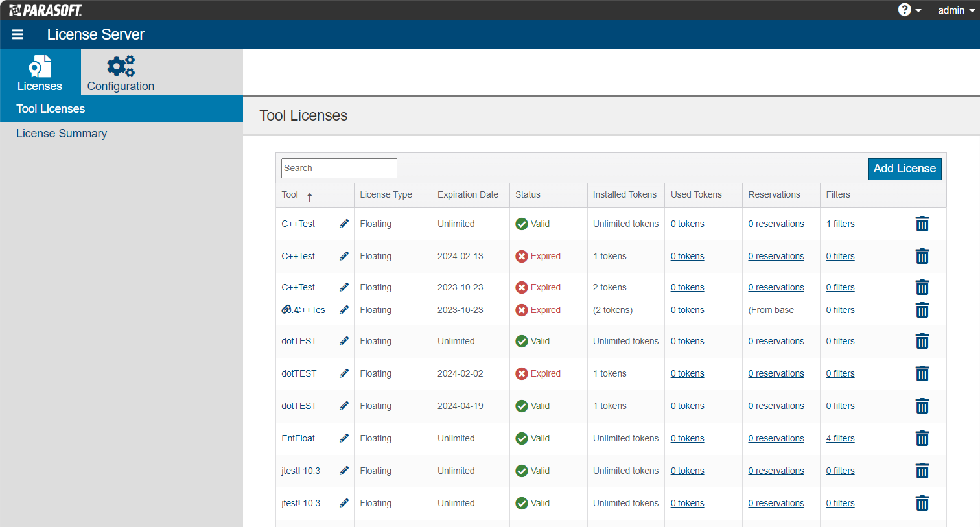Image resolution: width=980 pixels, height=527 pixels.
Task: Click the Parasoft logo
Action: tap(45, 10)
